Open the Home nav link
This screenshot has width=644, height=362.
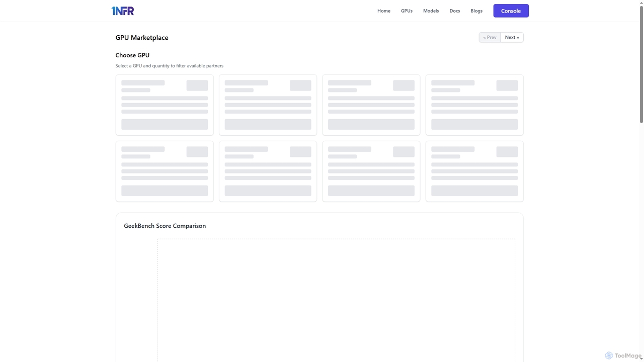coord(384,11)
